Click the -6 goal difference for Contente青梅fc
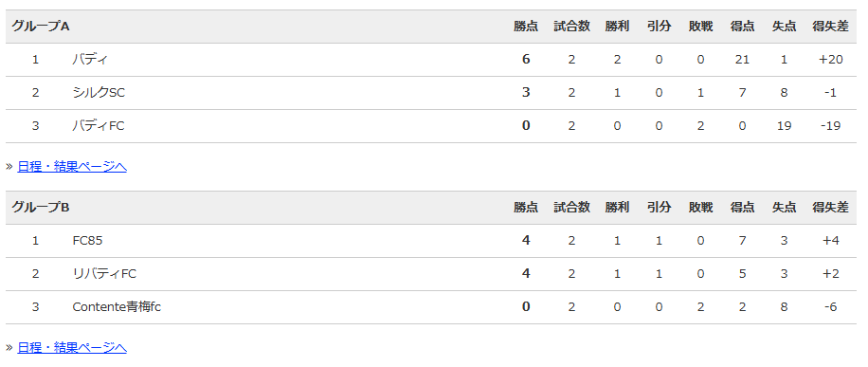Screen dimensions: 868x367 830,307
